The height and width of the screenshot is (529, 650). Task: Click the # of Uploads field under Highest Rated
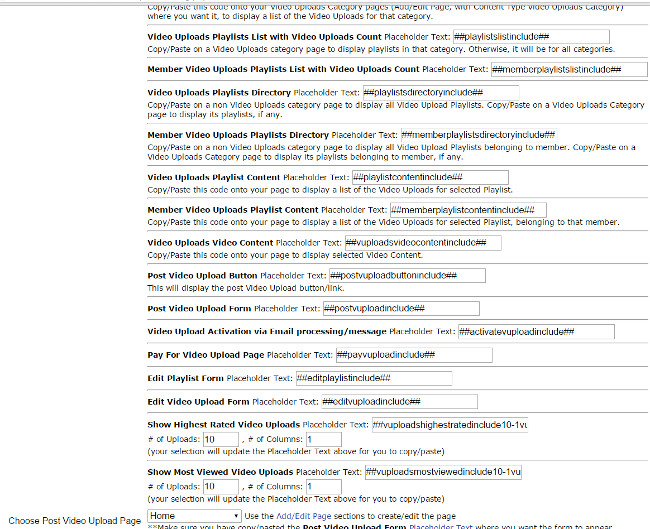pyautogui.click(x=220, y=439)
